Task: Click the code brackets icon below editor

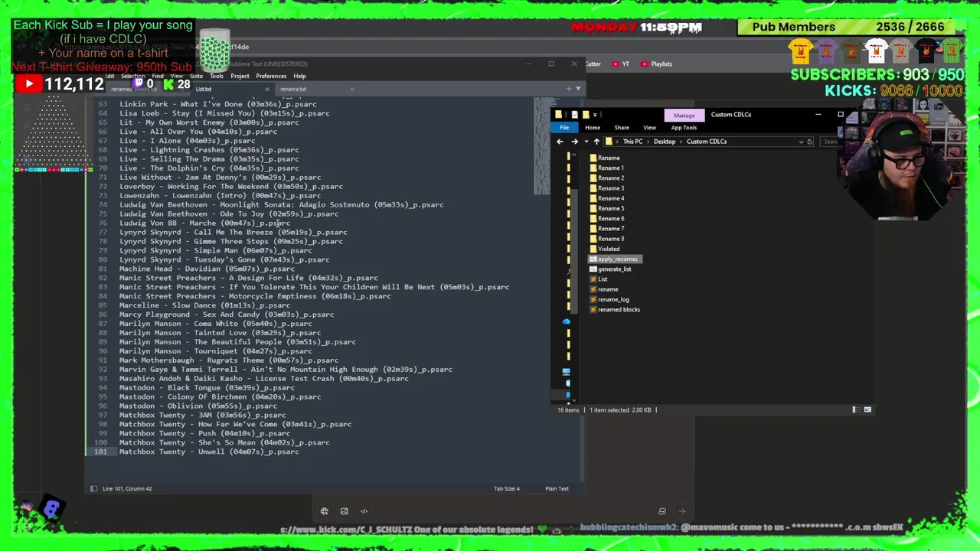Action: click(364, 511)
